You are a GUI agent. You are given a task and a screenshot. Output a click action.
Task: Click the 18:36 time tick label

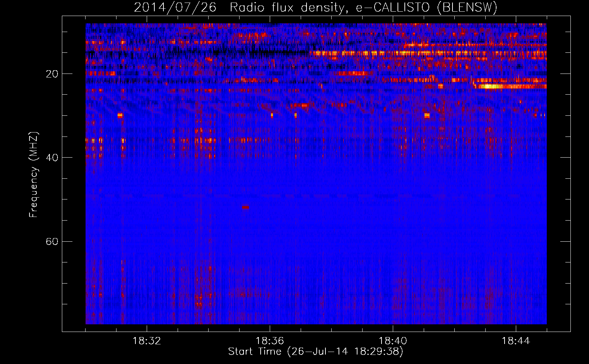point(270,341)
